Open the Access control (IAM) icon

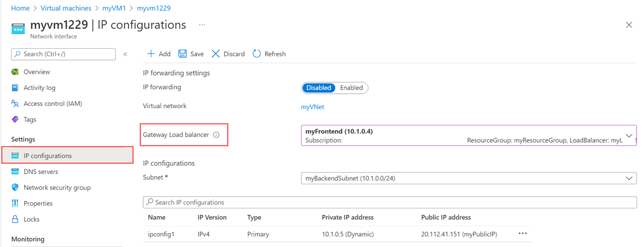(x=15, y=104)
